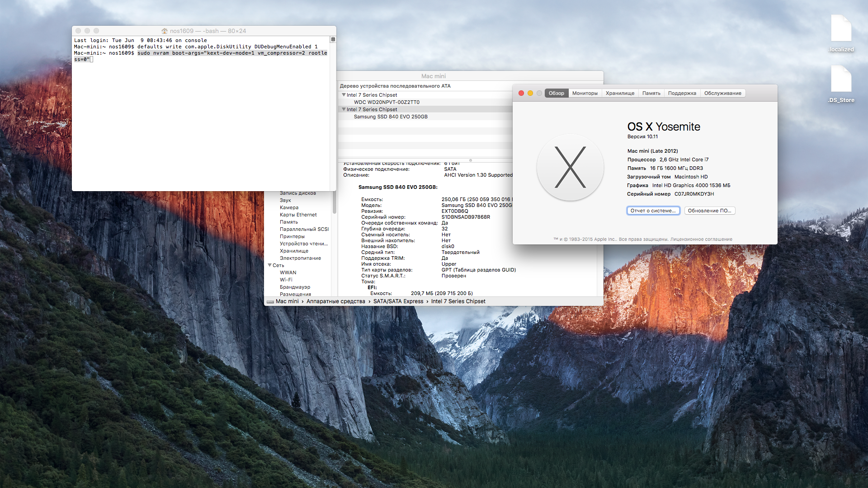Collapse the first Intel 7 Series Chipset
Image resolution: width=868 pixels, height=488 pixels.
pos(344,95)
